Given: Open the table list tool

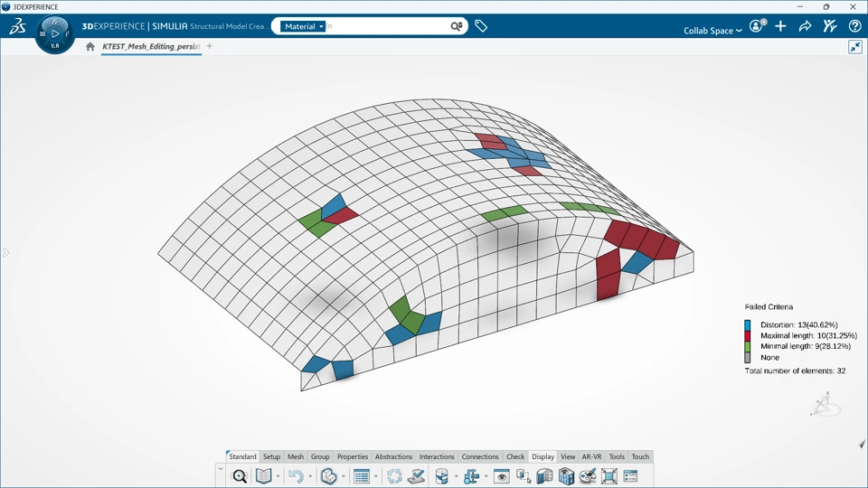Looking at the screenshot, I should tap(362, 476).
